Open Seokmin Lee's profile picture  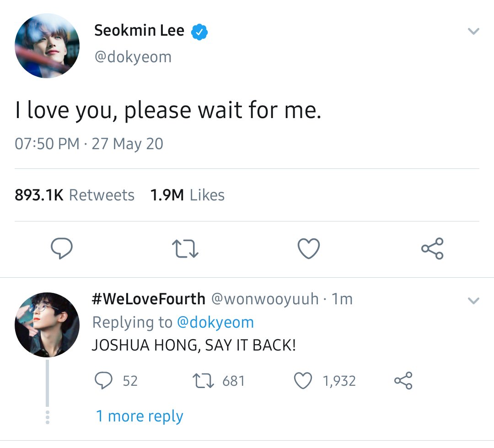[x=47, y=46]
